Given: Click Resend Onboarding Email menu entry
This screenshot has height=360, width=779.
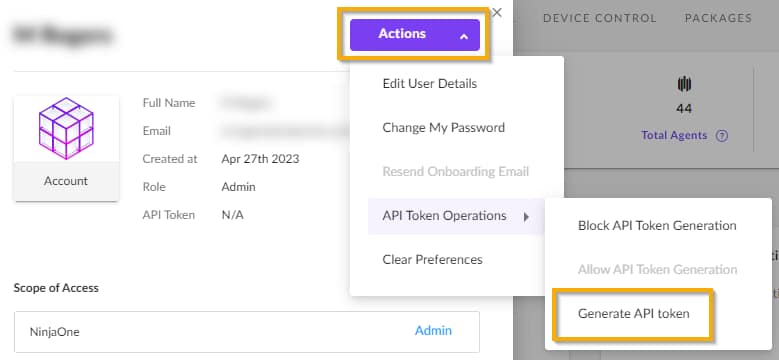Looking at the screenshot, I should (456, 172).
